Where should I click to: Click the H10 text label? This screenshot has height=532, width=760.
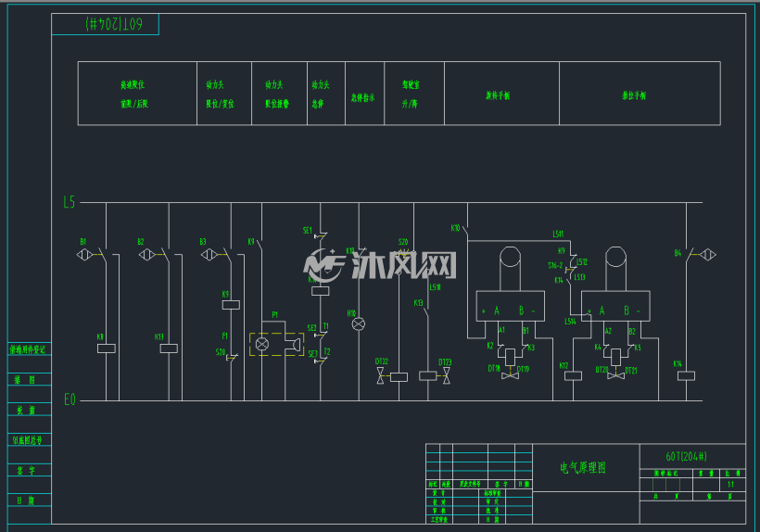click(x=351, y=313)
